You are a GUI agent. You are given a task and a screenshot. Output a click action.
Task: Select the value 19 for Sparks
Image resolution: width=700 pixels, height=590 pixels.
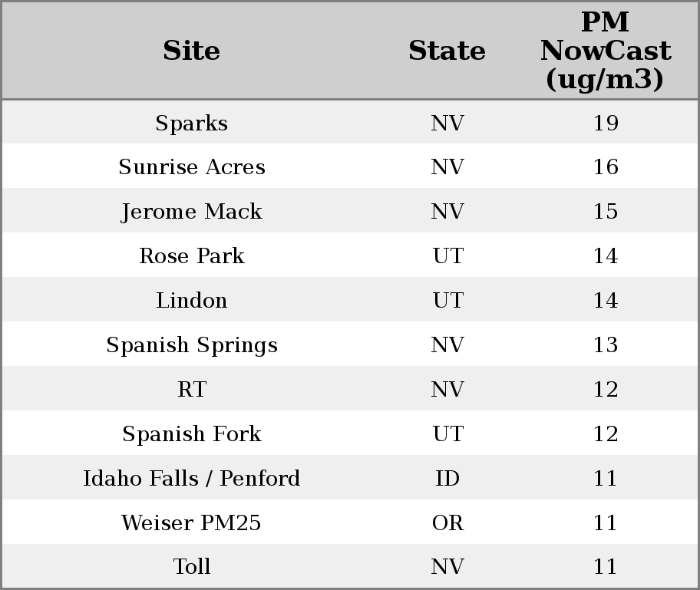(x=606, y=124)
